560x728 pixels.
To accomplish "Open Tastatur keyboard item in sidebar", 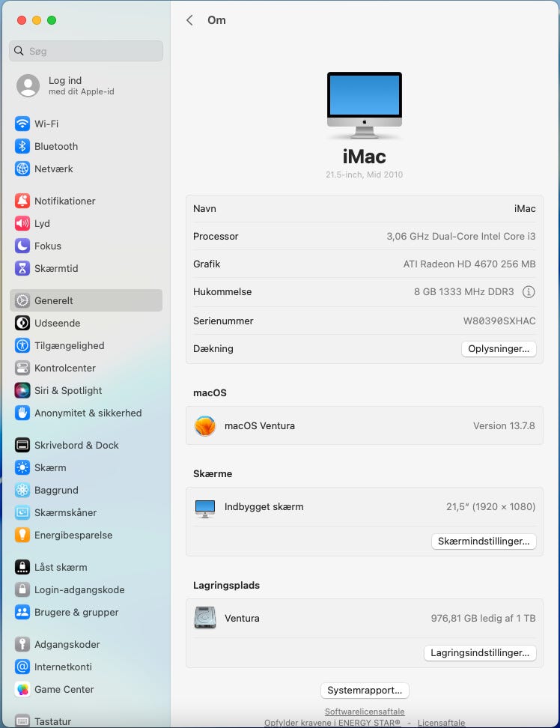I will pos(86,721).
